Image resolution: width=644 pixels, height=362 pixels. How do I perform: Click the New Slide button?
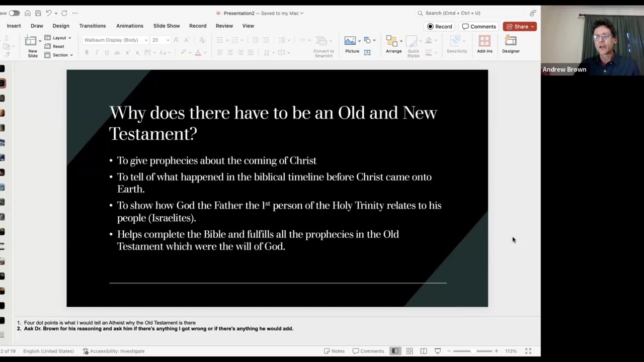click(x=32, y=47)
